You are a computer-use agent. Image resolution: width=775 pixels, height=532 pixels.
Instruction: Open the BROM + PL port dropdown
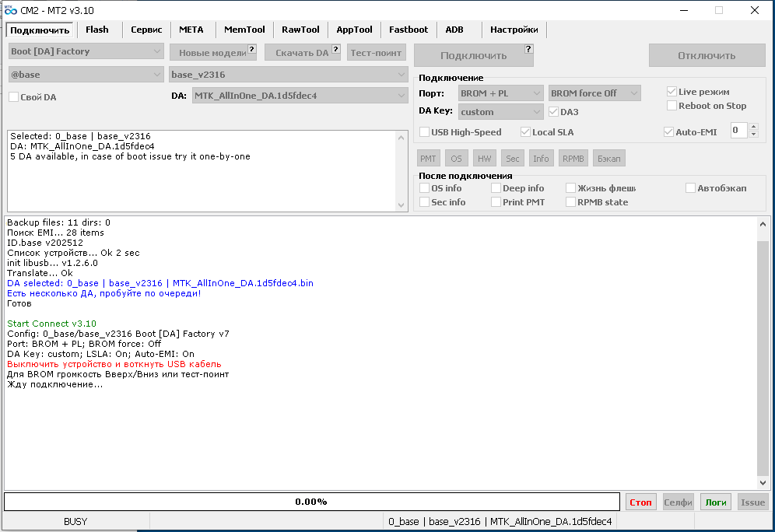click(x=500, y=93)
